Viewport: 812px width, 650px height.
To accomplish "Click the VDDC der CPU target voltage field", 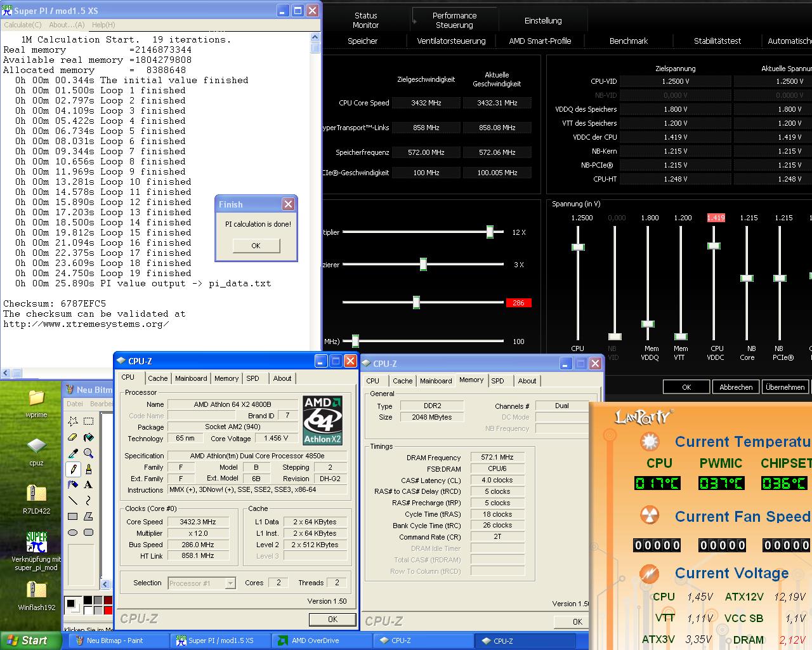I will [x=675, y=137].
